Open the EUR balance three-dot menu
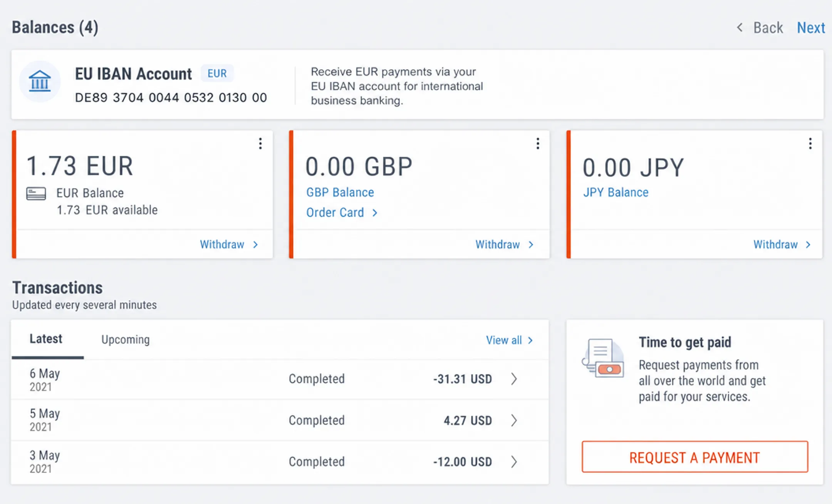 click(260, 144)
